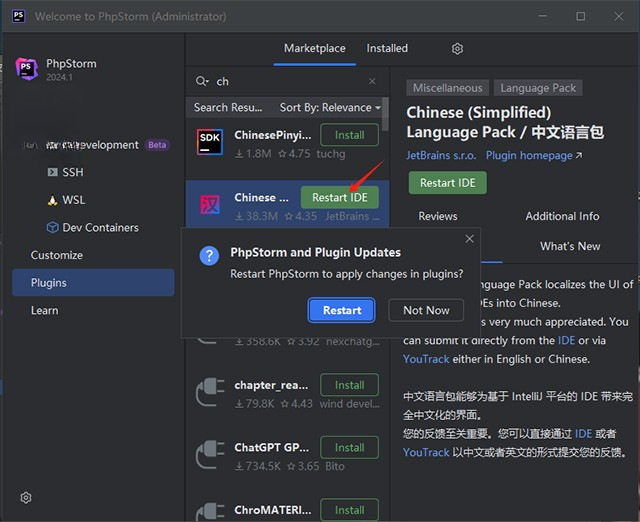Screen dimensions: 640x522
Task: Click Not Now in the dialog
Action: click(426, 310)
